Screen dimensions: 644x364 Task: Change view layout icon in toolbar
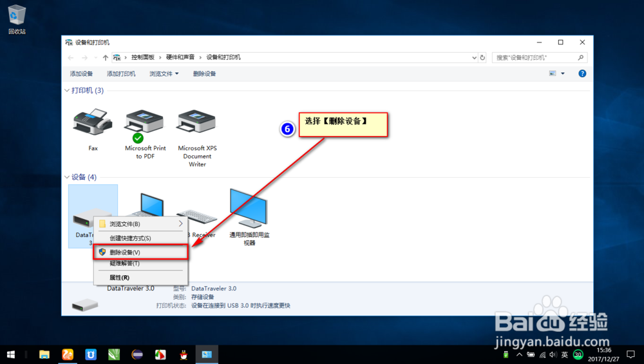tap(553, 73)
